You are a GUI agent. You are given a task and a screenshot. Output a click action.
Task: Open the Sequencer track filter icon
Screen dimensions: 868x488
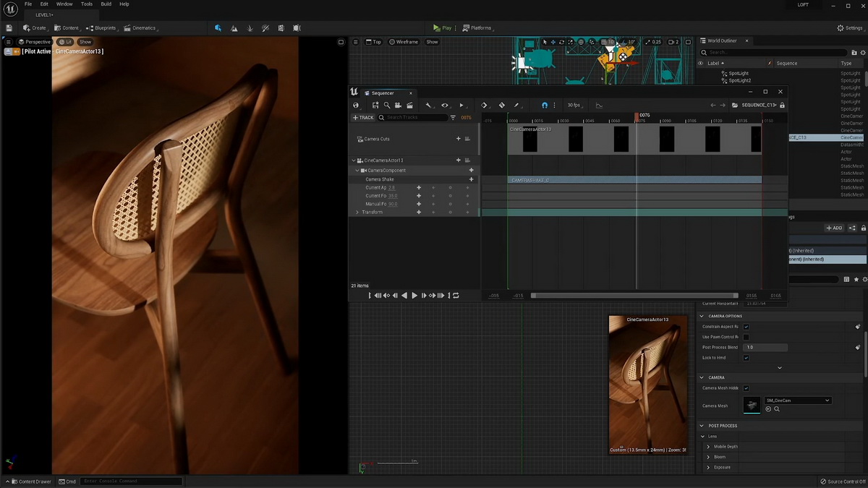tap(453, 117)
